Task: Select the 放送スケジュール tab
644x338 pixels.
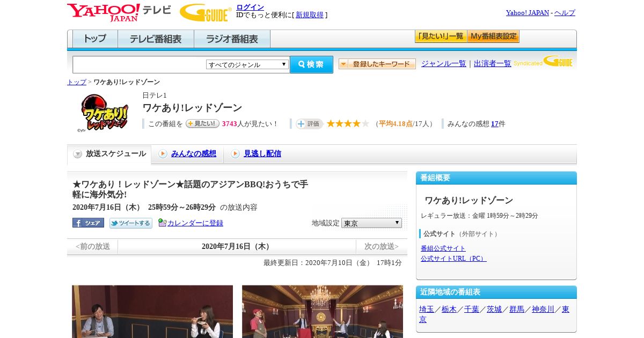Action: 109,154
